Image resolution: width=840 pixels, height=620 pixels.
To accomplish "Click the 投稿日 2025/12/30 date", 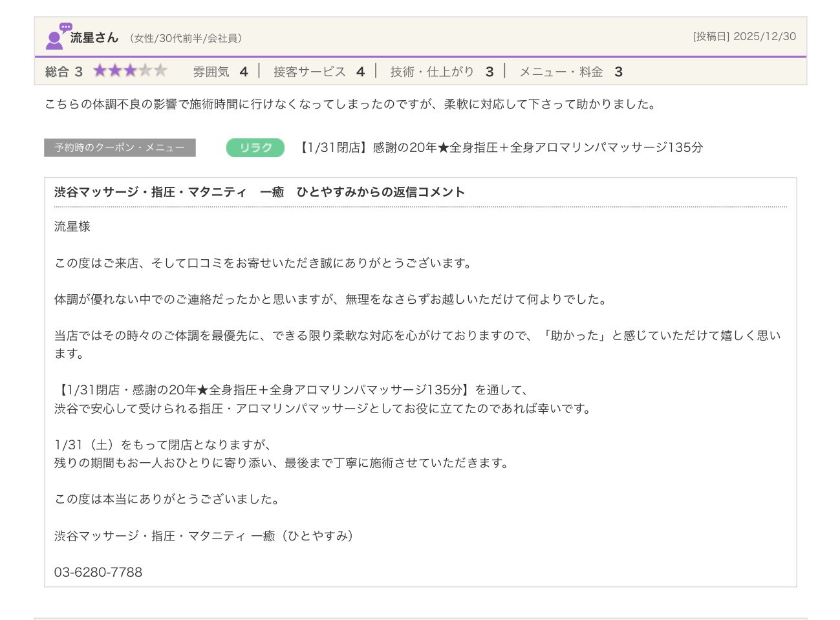I will pos(744,37).
